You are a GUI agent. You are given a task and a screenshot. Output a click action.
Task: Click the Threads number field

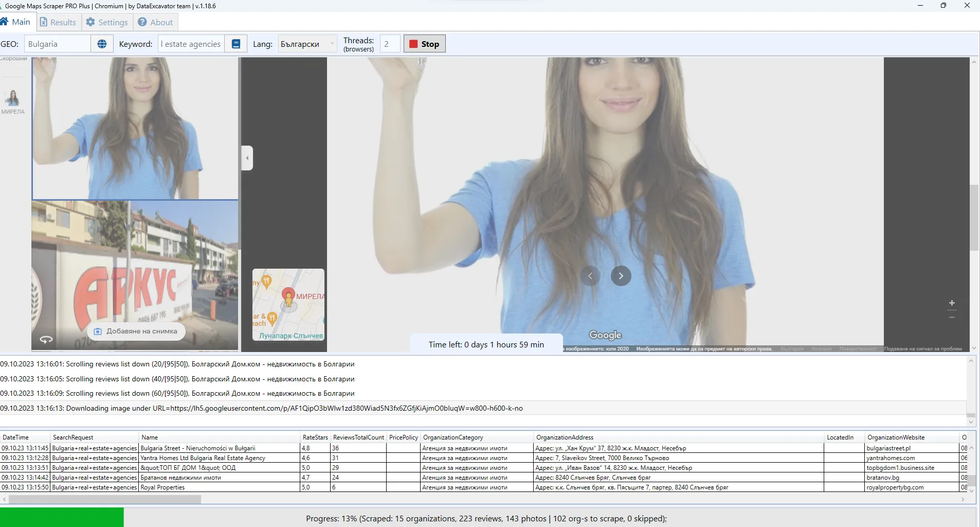coord(389,44)
